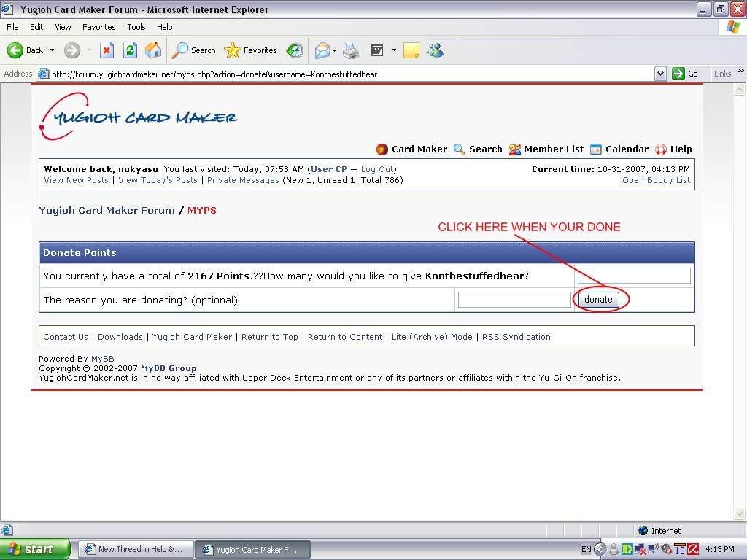Open Favorites using the star icon
The height and width of the screenshot is (560, 747).
click(x=232, y=50)
